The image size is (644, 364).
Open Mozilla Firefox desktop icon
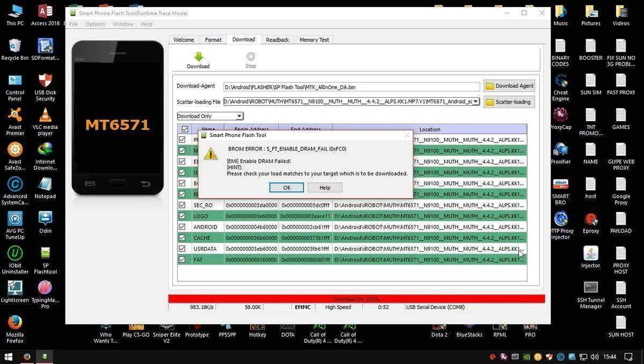pos(15,329)
